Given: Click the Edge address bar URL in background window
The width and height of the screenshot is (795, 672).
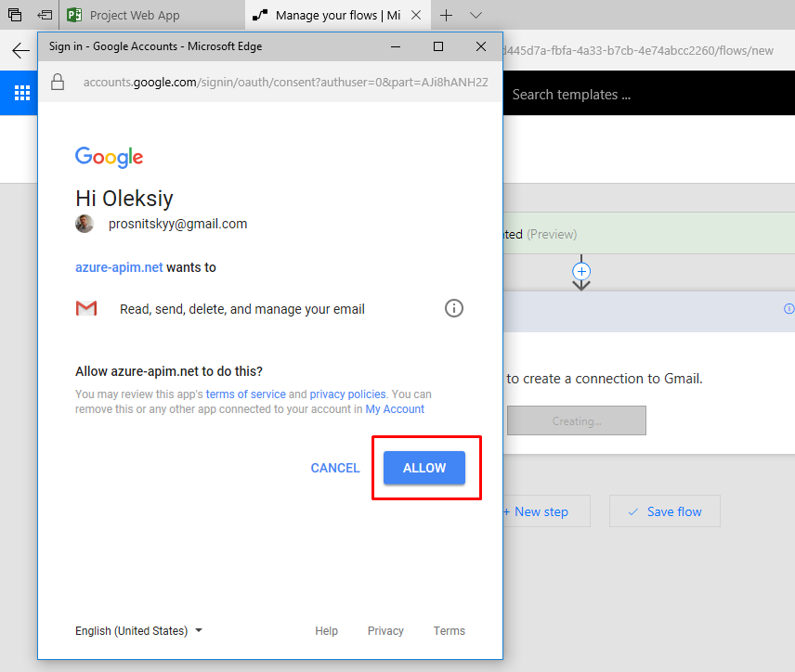Looking at the screenshot, I should pyautogui.click(x=638, y=51).
